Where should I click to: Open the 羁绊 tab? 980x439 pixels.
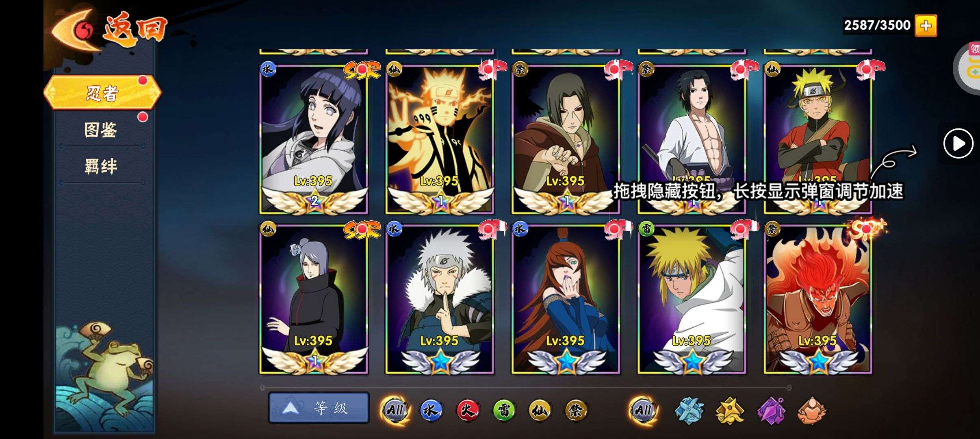click(101, 166)
